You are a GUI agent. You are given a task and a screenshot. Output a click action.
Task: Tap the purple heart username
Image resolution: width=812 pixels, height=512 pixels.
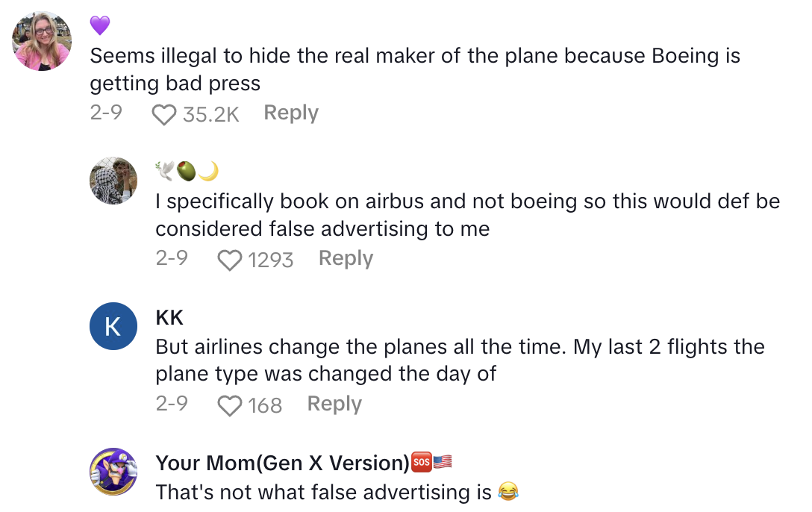(x=100, y=26)
